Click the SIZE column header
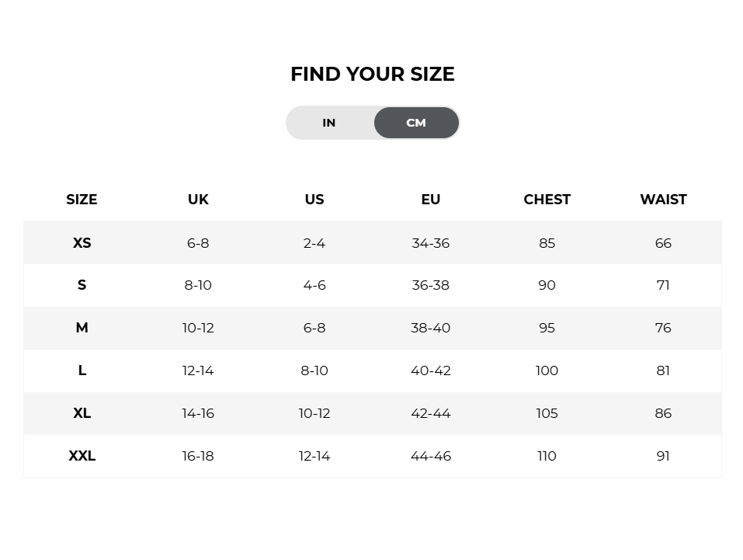 [x=82, y=200]
